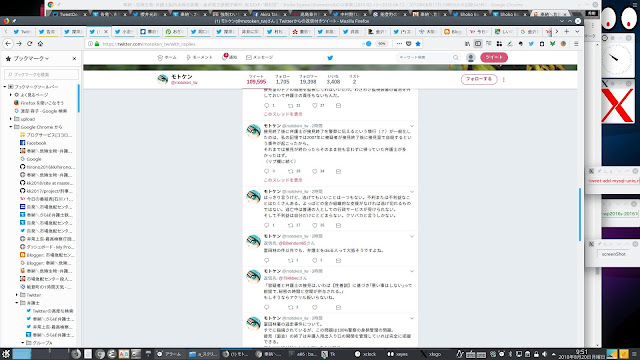Click the volume icon in system tray
640x360 pixels.
tap(544, 354)
